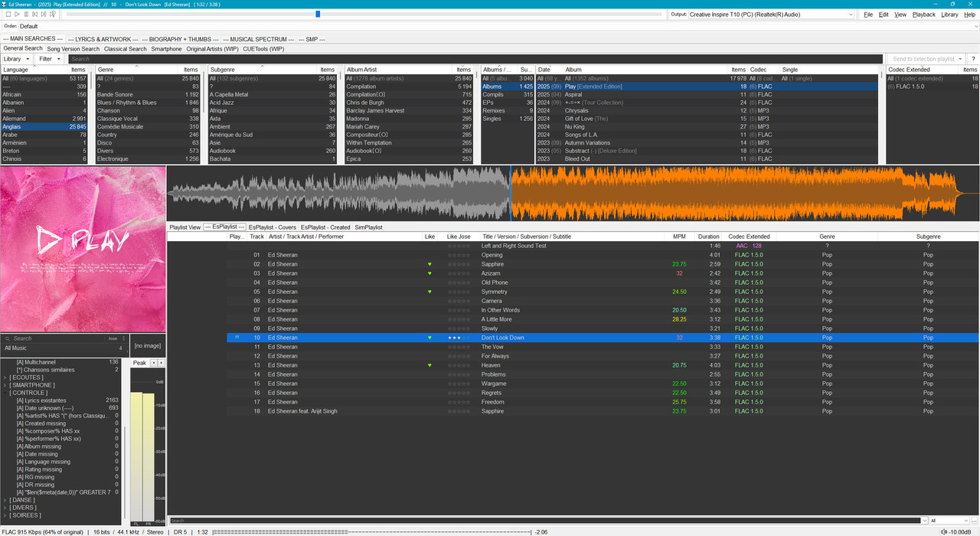The width and height of the screenshot is (980, 536).
Task: Toggle the like heart for Heaven
Action: click(x=430, y=365)
